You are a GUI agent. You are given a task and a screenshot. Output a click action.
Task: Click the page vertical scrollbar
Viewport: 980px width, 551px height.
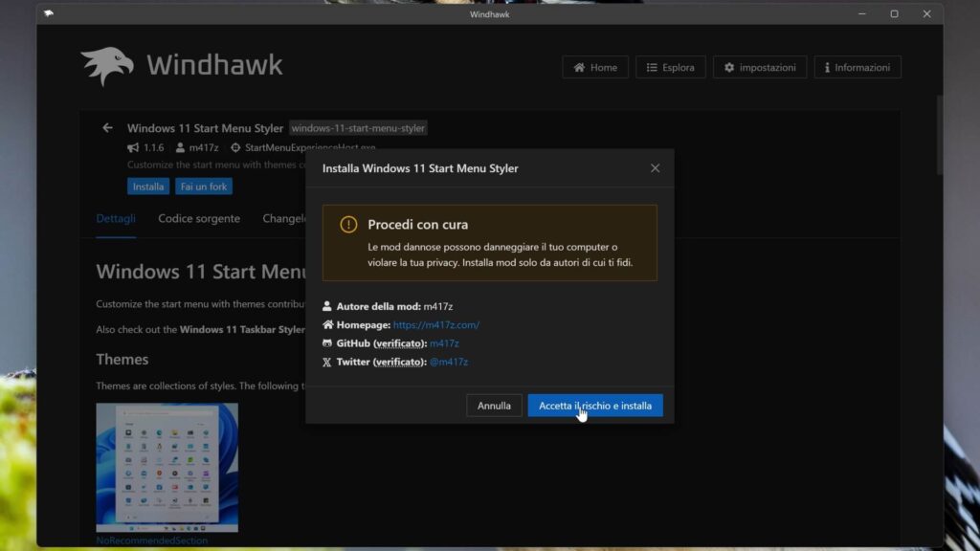[940, 134]
